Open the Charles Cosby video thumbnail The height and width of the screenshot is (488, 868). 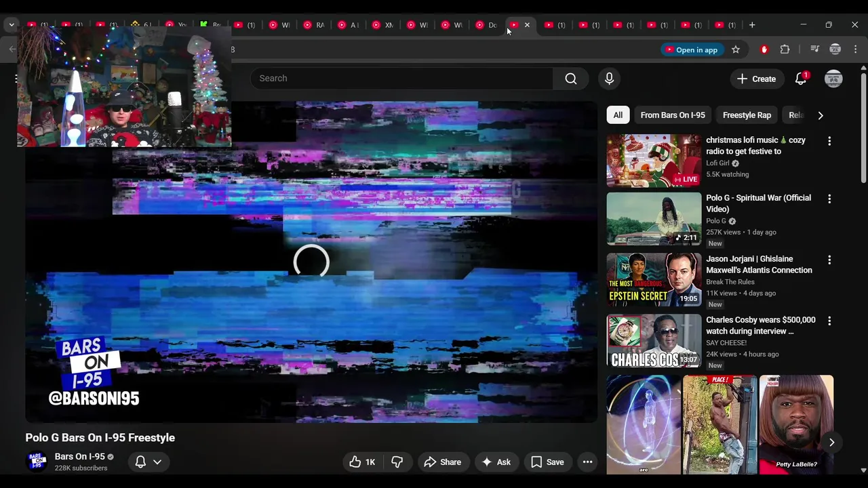click(x=654, y=340)
